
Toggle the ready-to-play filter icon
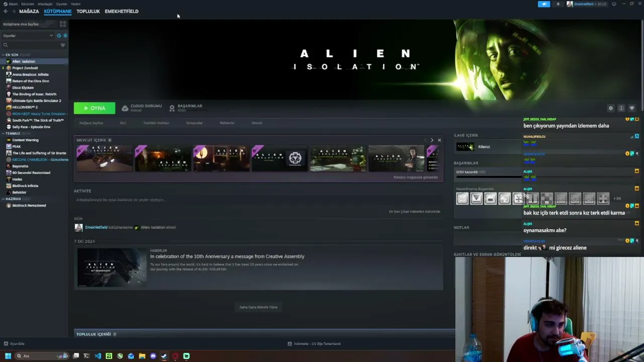click(x=65, y=36)
